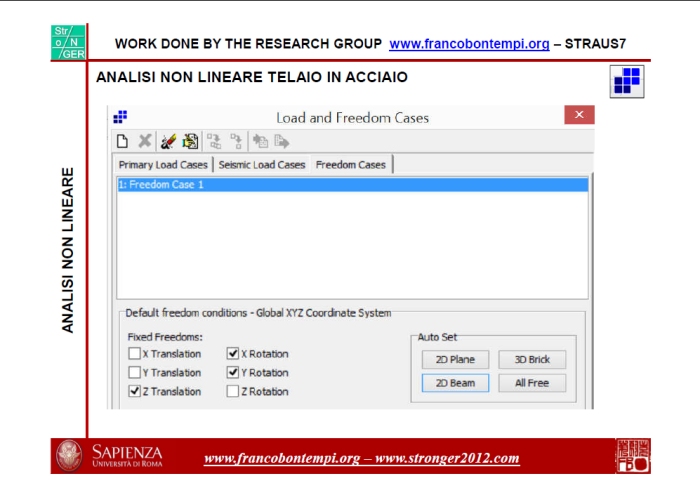Uncheck the X Rotation checkbox
The image size is (700, 495).
pos(233,354)
